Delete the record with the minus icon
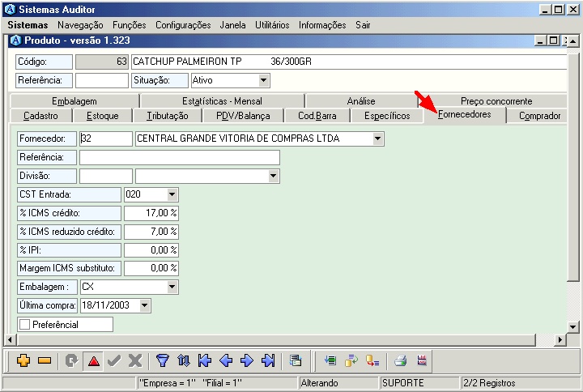The width and height of the screenshot is (583, 392). tap(45, 360)
